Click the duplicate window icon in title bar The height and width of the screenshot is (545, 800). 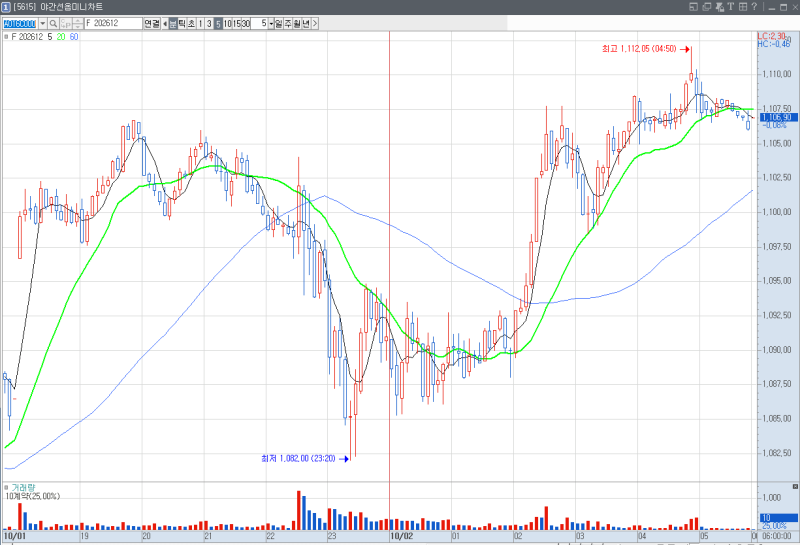(707, 7)
